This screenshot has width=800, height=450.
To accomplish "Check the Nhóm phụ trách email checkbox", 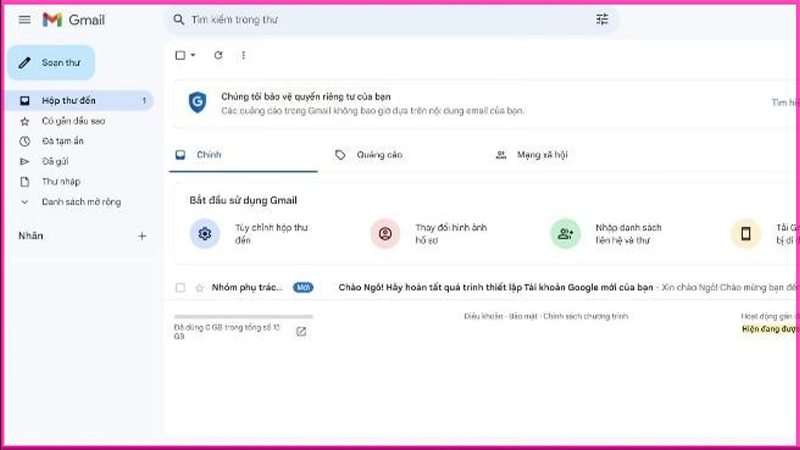I will click(180, 288).
